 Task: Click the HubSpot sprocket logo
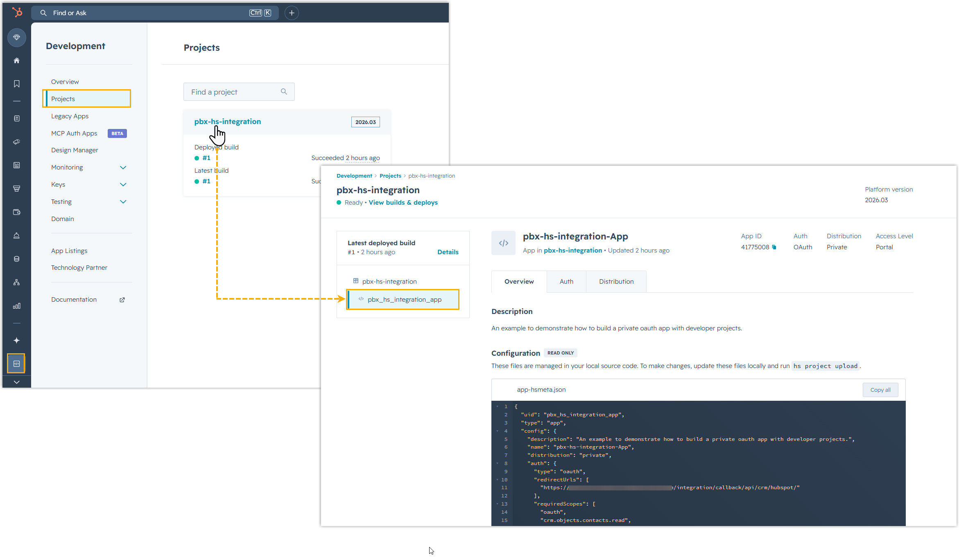17,12
